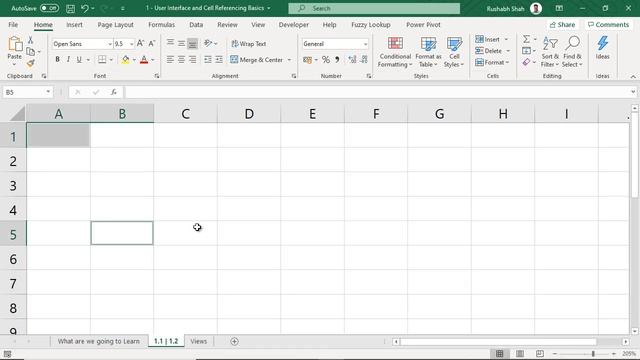640x360 pixels.
Task: Activate the Format Painter brush
Action: click(30, 63)
